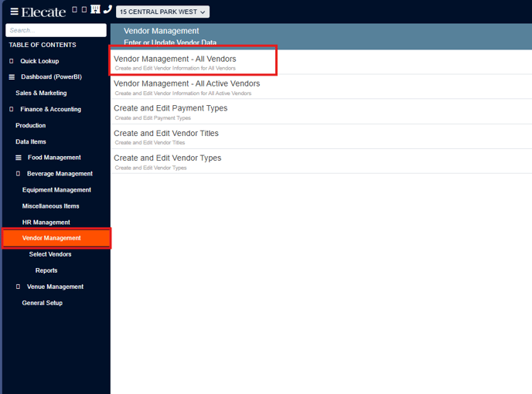Expand Data Items in the sidebar
Viewport: 532px width, 394px height.
[30, 141]
